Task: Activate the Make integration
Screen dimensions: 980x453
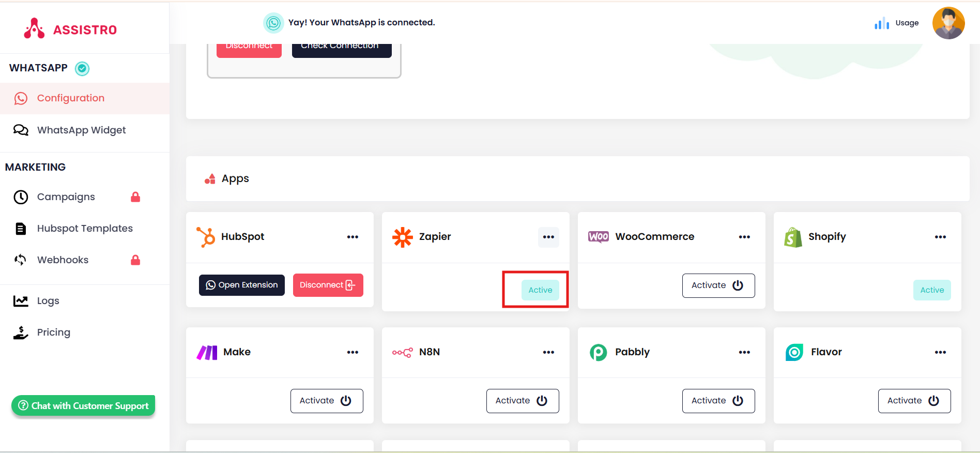Action: (326, 401)
